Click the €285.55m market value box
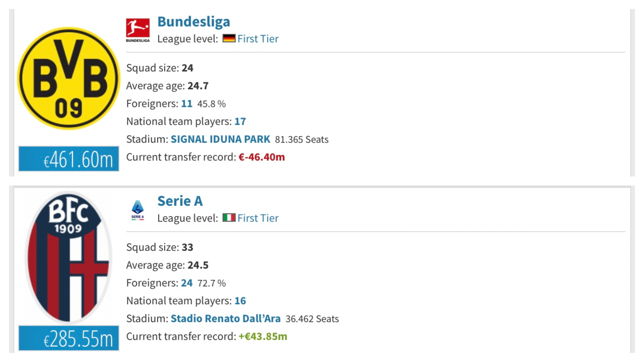This screenshot has height=362, width=644. pyautogui.click(x=69, y=338)
